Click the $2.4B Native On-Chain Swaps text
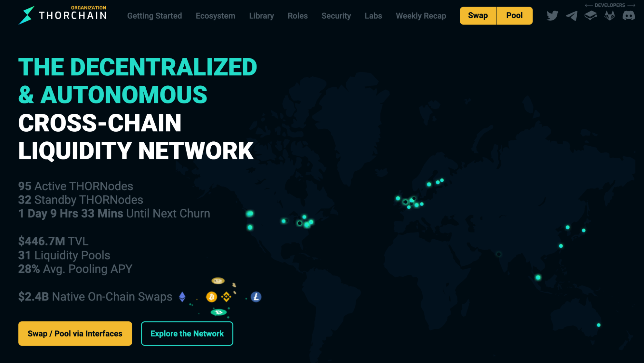The image size is (644, 363). 95,297
